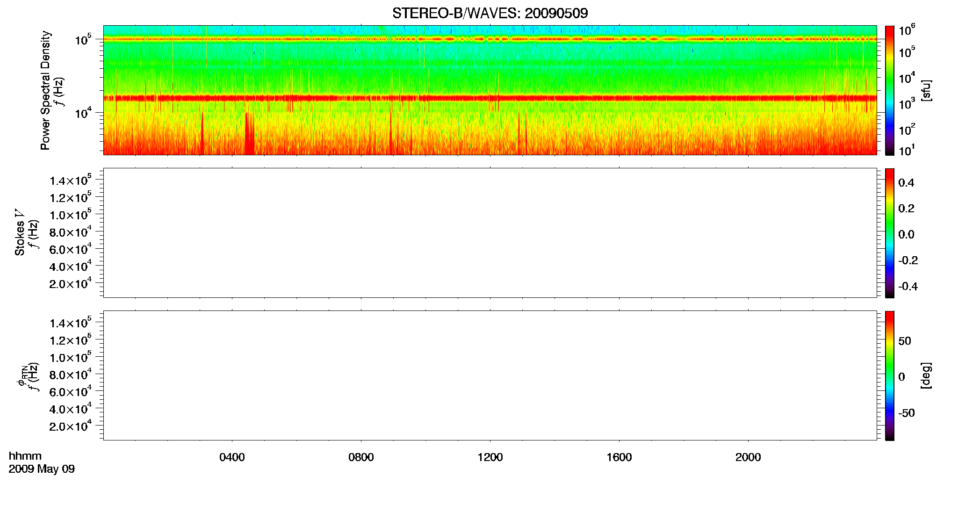Click inside the empty φ RTN plot panel
Screen dimensions: 980x505
point(490,375)
